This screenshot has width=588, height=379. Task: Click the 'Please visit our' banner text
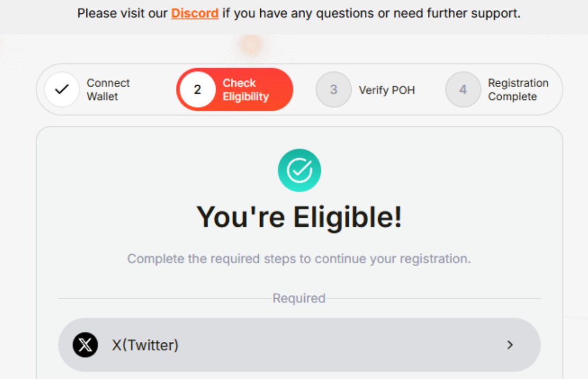122,13
